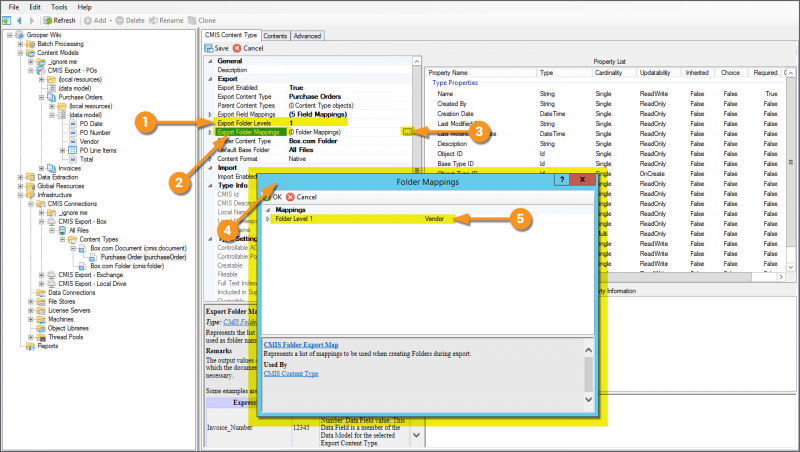Select the PO Date field in tree
Image resolution: width=800 pixels, height=452 pixels.
tap(91, 123)
